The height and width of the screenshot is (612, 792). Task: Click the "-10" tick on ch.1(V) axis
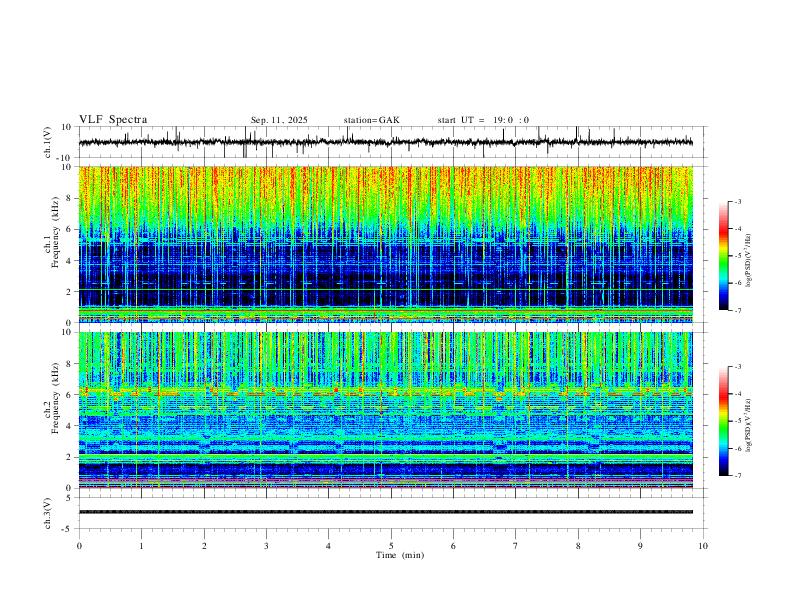tap(66, 158)
